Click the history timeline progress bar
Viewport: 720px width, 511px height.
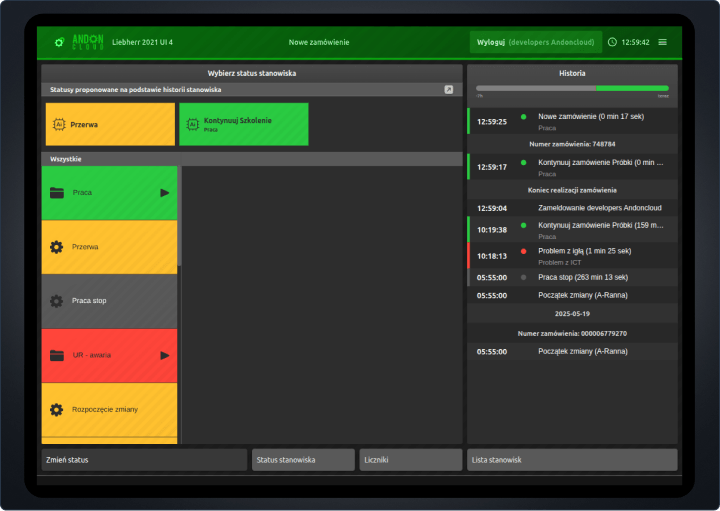pyautogui.click(x=572, y=89)
